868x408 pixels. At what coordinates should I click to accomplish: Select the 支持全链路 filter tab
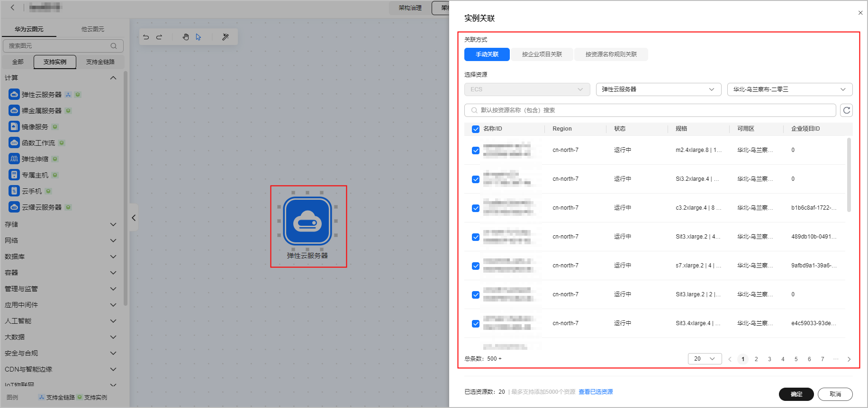(x=100, y=62)
